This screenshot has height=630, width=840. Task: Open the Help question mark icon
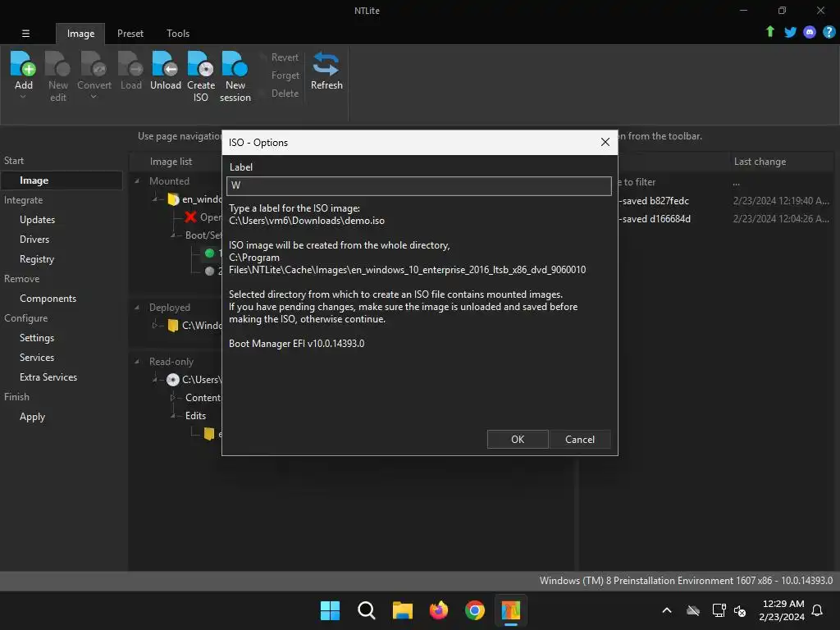coord(829,32)
